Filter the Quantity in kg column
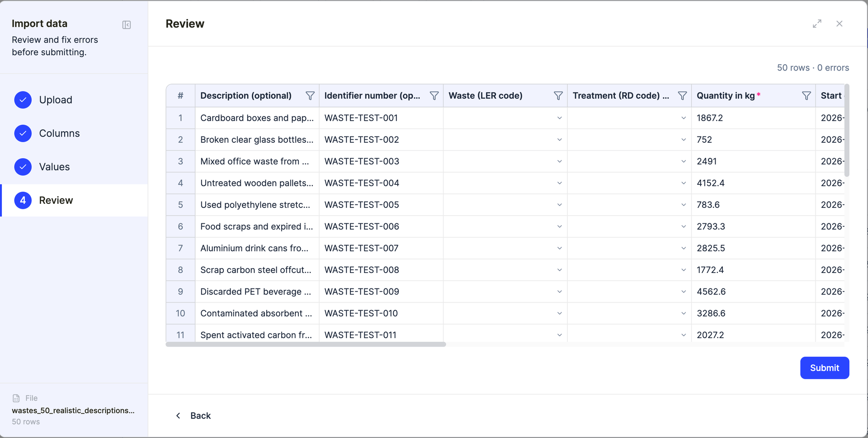Viewport: 868px width, 438px height. pyautogui.click(x=806, y=96)
